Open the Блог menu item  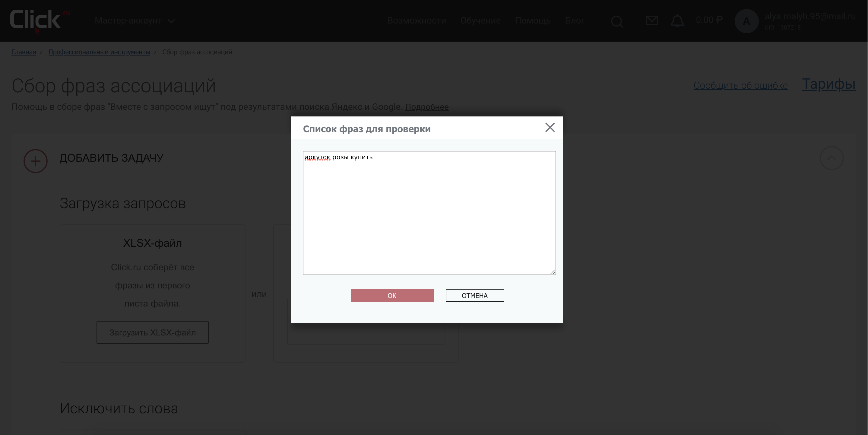coord(575,21)
